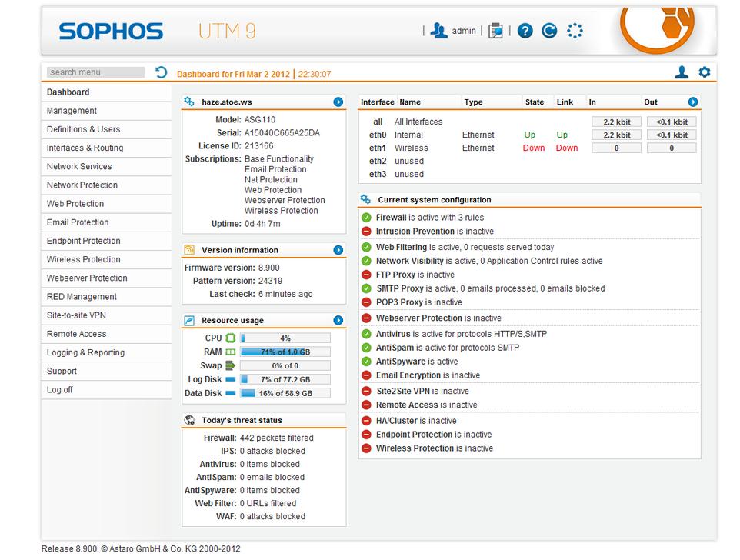The height and width of the screenshot is (560, 740).
Task: Click the search menu input field
Action: (x=95, y=72)
